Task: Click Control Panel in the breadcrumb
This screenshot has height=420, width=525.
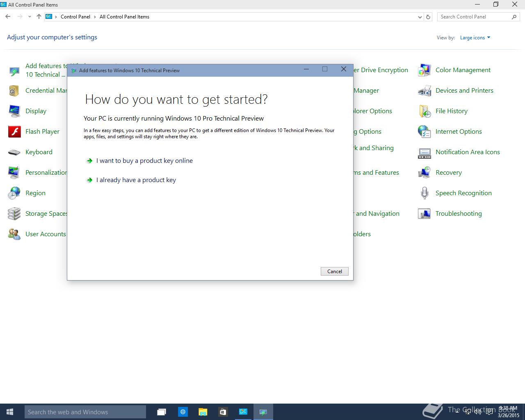Action: tap(75, 17)
